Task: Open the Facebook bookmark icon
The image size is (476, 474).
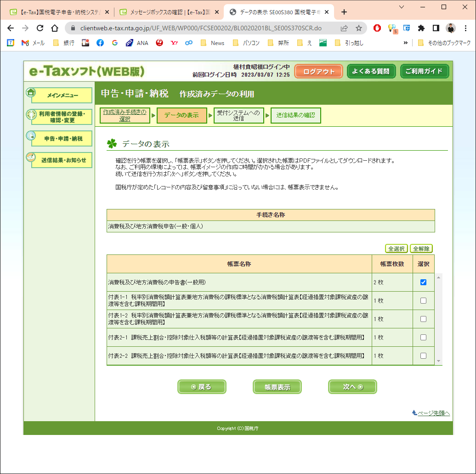Action: (100, 43)
